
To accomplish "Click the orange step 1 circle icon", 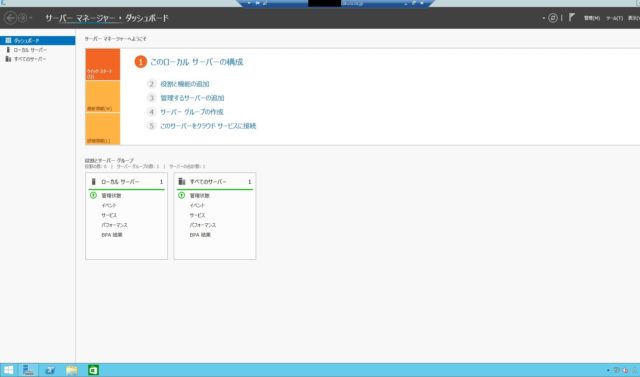I will [140, 62].
